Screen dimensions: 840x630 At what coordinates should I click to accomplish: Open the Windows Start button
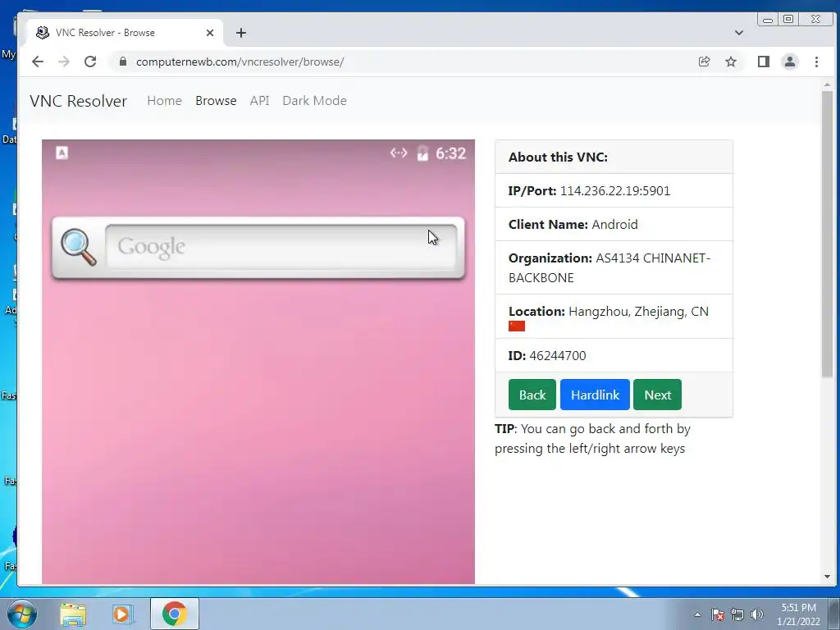[21, 614]
